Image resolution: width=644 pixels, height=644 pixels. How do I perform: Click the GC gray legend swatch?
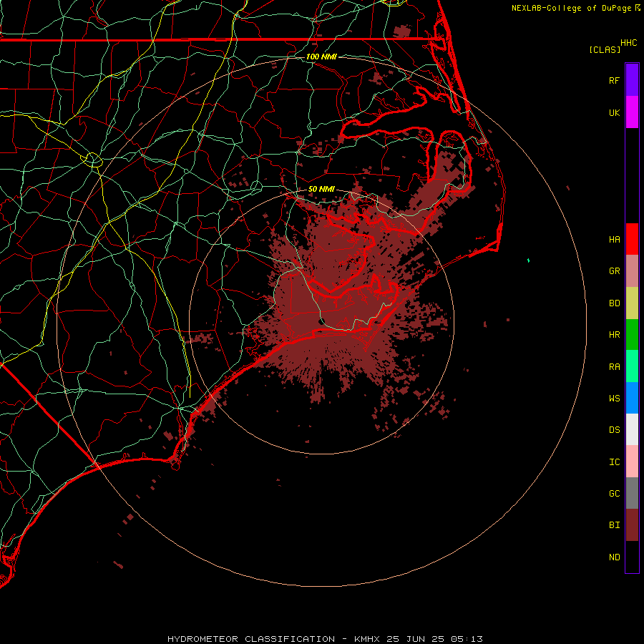pyautogui.click(x=632, y=493)
